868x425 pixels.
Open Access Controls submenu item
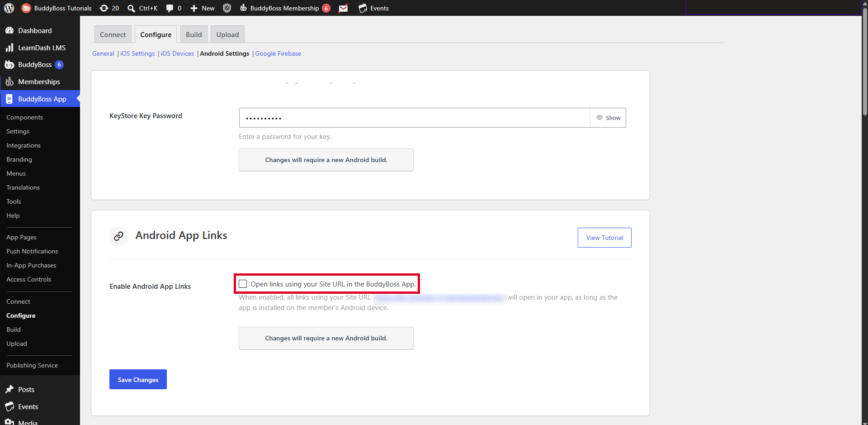coord(29,279)
